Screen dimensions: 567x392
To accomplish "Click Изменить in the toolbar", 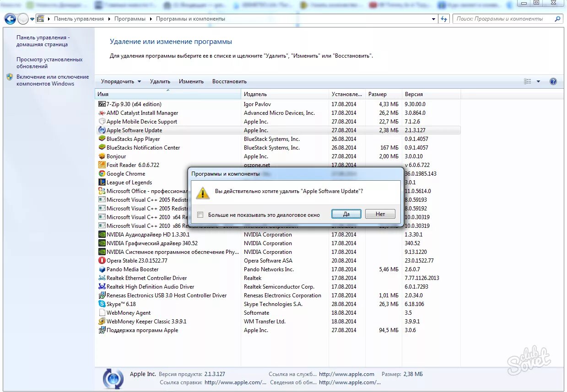I will click(x=191, y=81).
